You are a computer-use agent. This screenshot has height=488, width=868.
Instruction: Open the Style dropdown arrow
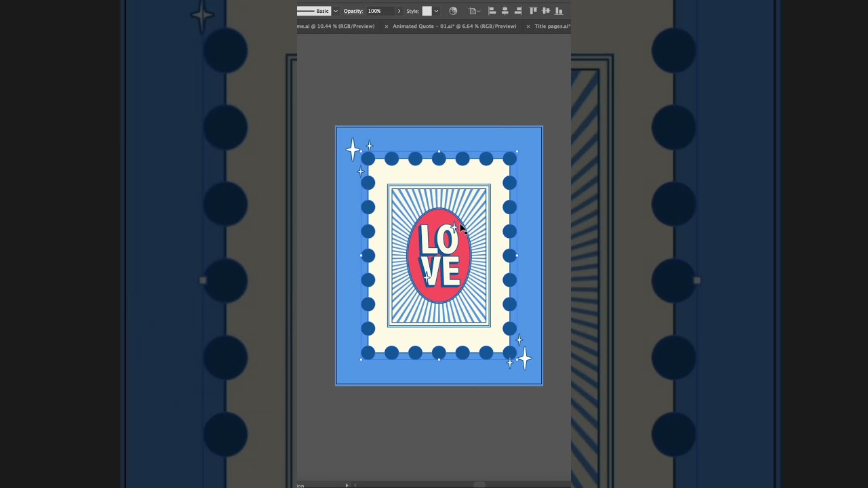click(436, 11)
